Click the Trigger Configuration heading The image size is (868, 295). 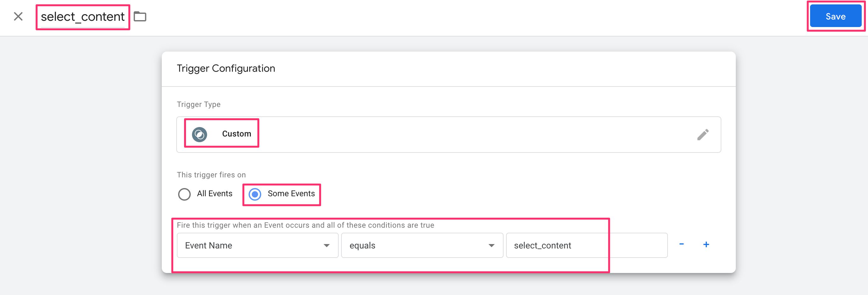tap(226, 68)
